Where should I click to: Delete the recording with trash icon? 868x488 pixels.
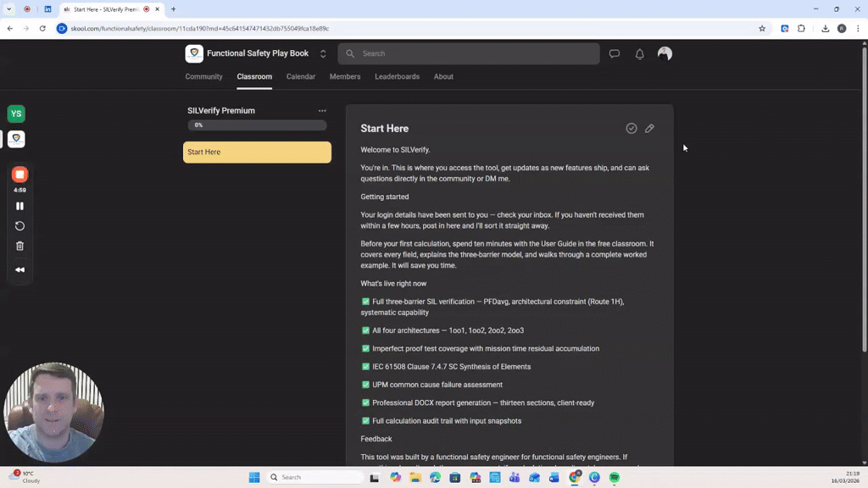coord(20,246)
